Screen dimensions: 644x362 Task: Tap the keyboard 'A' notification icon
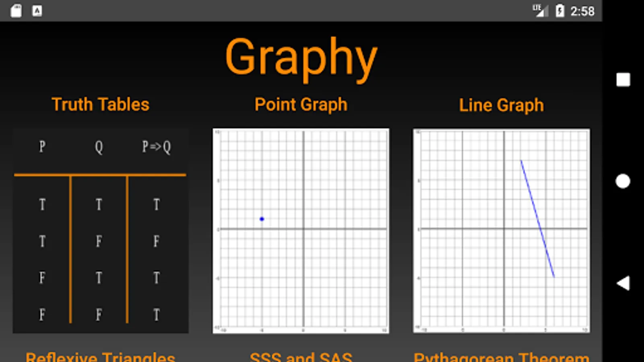click(37, 11)
